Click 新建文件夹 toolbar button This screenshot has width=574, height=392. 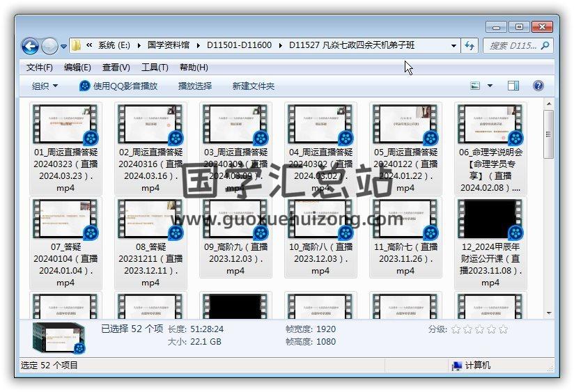[x=254, y=86]
